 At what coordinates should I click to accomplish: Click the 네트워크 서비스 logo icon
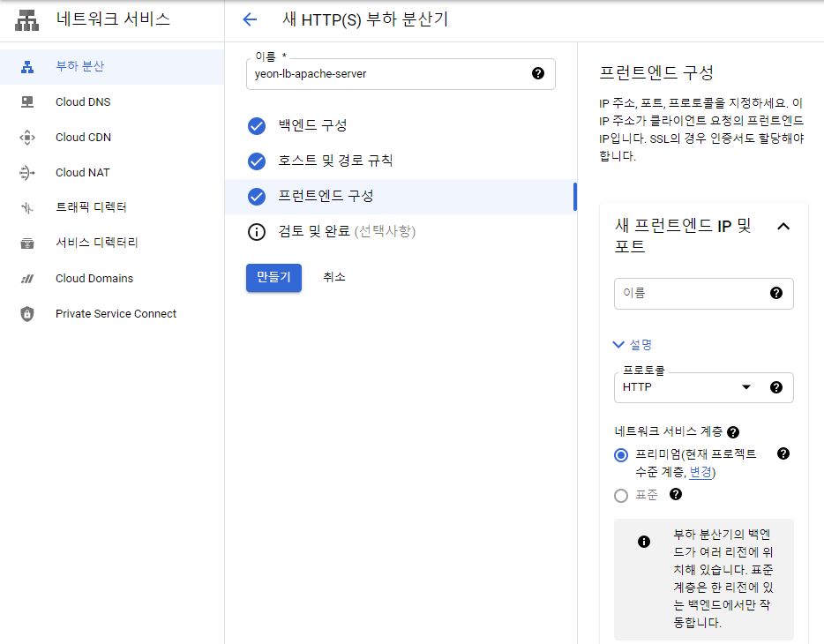coord(26,20)
